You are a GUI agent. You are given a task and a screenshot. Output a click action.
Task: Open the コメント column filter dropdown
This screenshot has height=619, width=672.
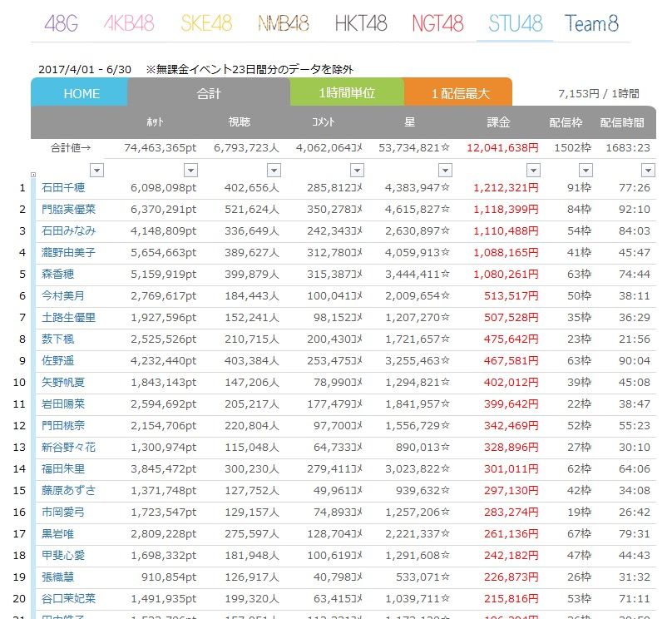pyautogui.click(x=357, y=171)
